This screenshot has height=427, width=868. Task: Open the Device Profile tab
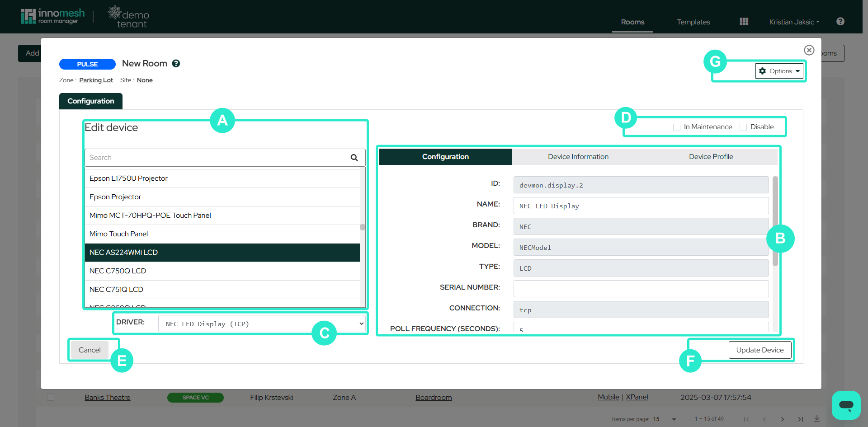711,157
